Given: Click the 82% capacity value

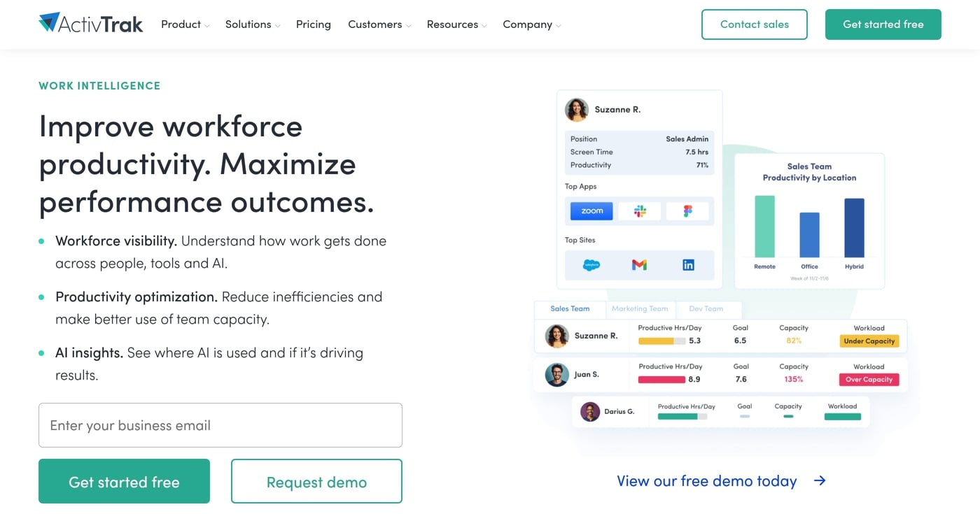Looking at the screenshot, I should point(794,341).
